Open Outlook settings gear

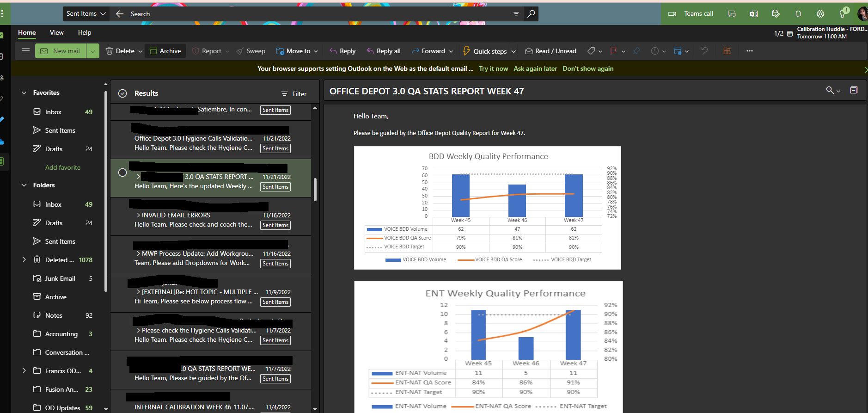tap(820, 14)
